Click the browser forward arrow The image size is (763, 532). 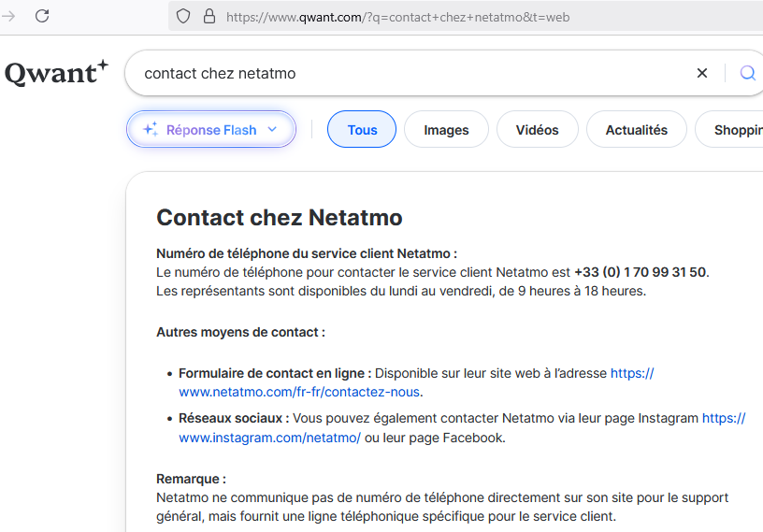coord(8,16)
